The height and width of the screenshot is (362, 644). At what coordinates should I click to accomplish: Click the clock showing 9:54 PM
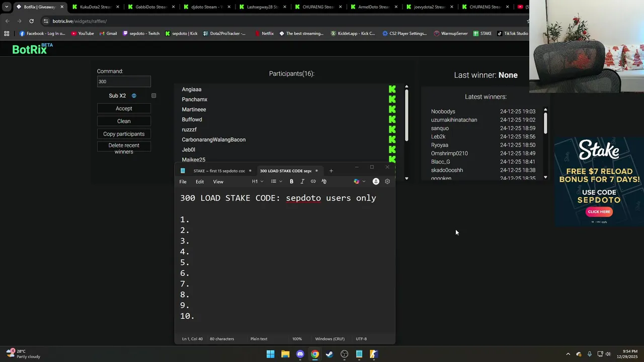point(630,351)
